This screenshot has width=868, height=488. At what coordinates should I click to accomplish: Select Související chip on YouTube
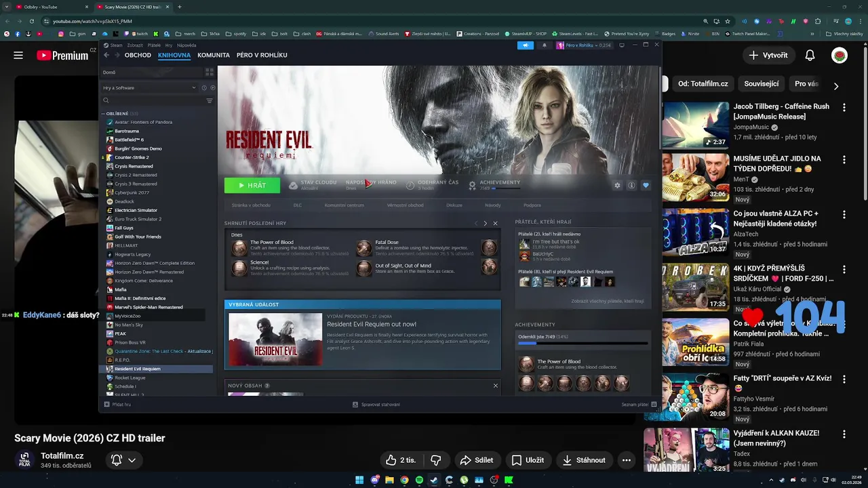point(762,84)
